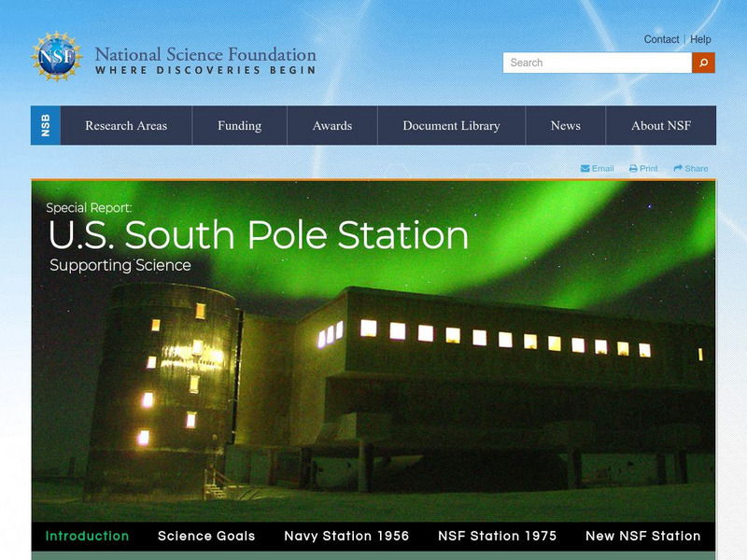This screenshot has width=747, height=560.
Task: Select the Introduction tab
Action: pyautogui.click(x=87, y=536)
